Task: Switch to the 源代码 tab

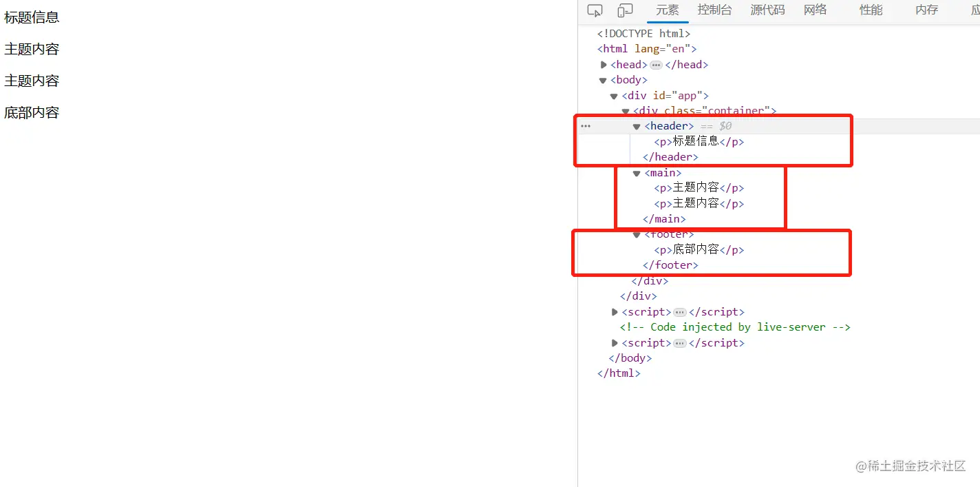Action: tap(767, 10)
